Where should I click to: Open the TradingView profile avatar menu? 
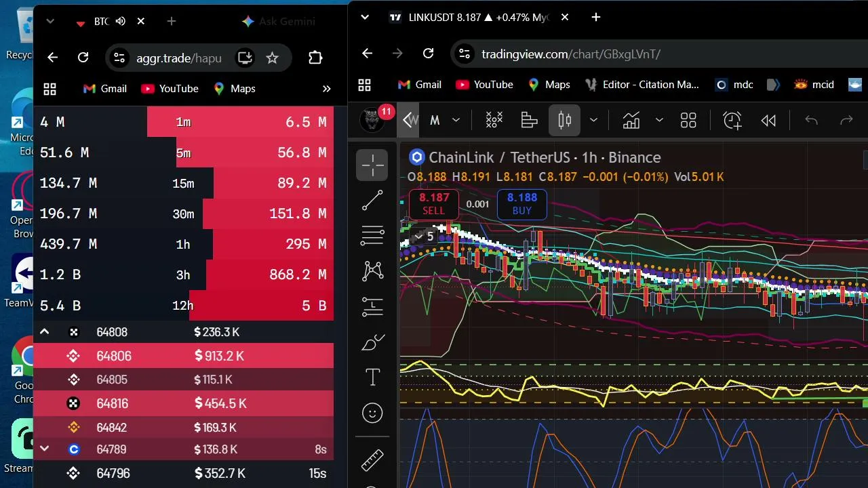(x=372, y=121)
